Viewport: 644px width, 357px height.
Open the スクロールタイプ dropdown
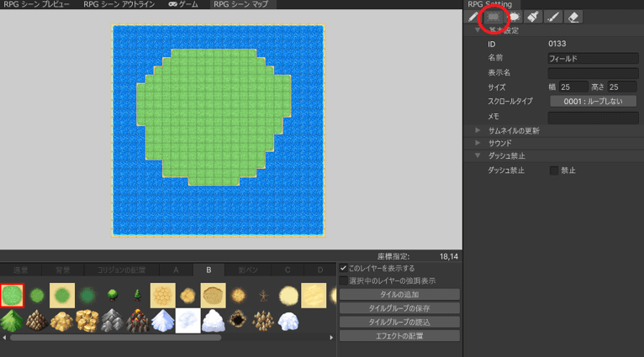(594, 101)
